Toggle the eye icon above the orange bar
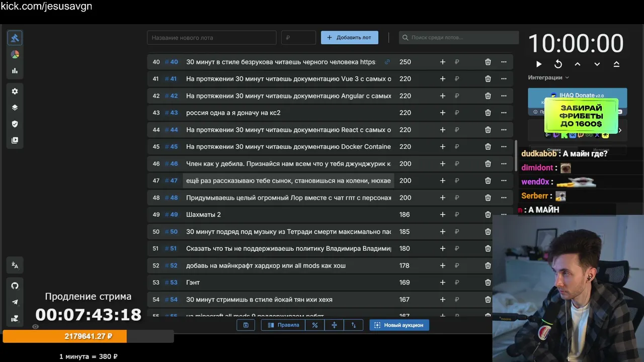 click(35, 326)
